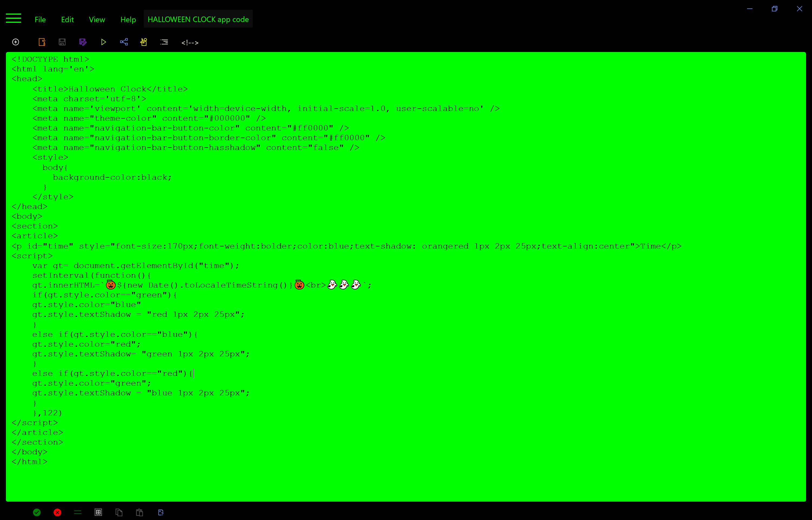Open the Edit menu
Viewport: 812px width, 520px height.
(x=67, y=19)
